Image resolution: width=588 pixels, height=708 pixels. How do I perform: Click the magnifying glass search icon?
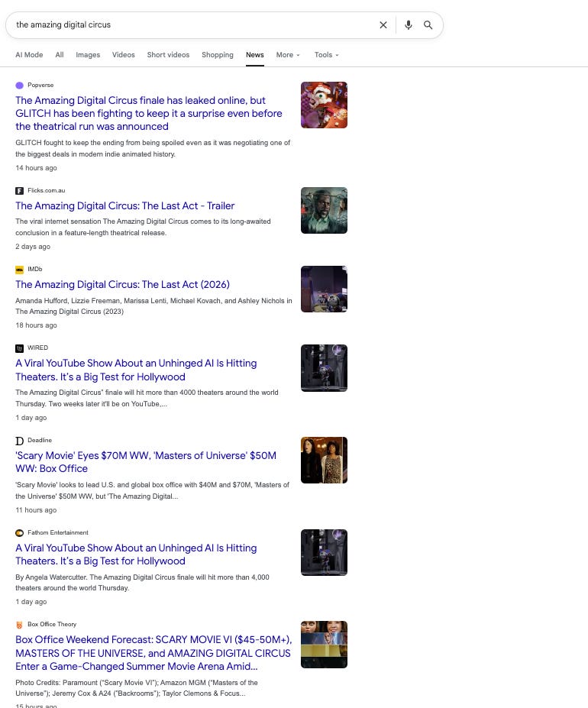pos(428,25)
